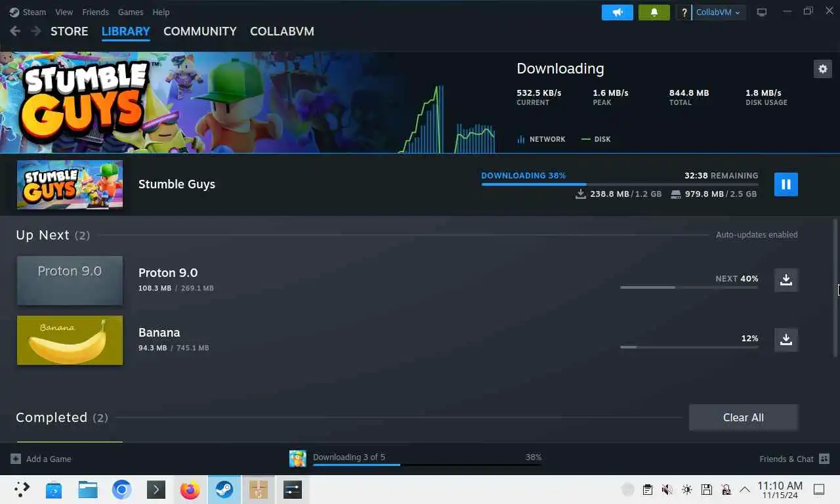Click the muted volume tray icon
The image size is (840, 504).
point(667,490)
